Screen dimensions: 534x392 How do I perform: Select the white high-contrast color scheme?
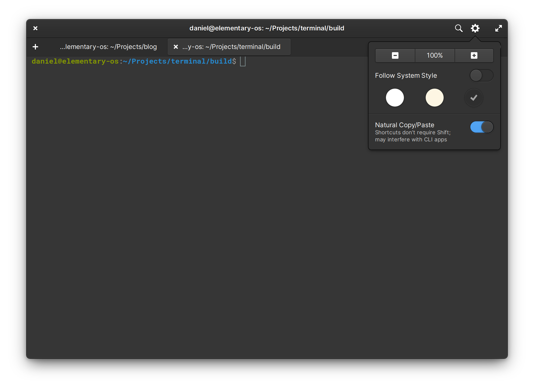click(395, 98)
